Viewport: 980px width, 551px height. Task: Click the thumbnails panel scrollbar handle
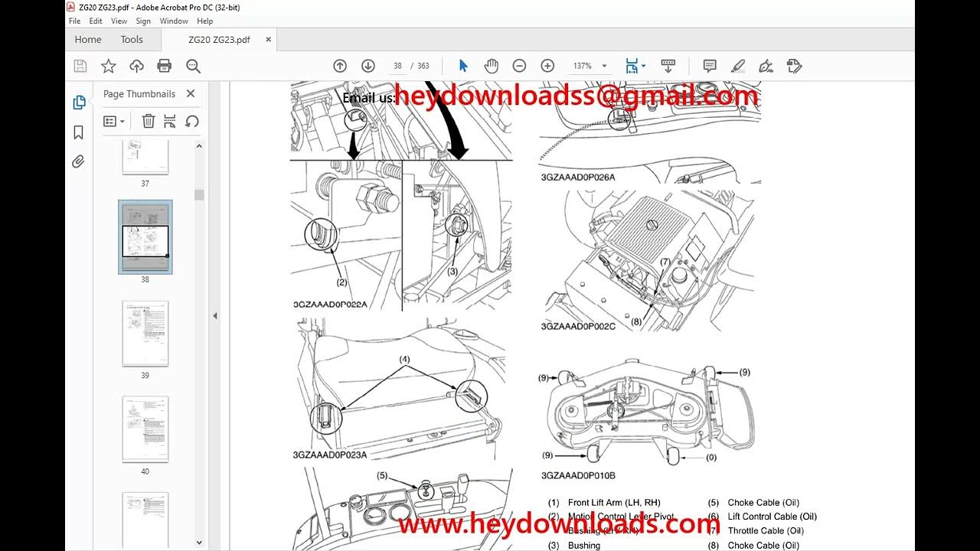pos(199,194)
